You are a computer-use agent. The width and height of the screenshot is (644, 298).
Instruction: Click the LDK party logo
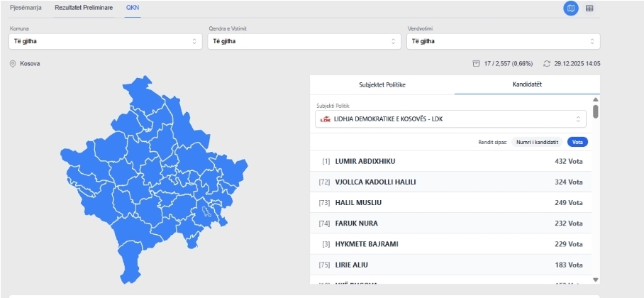click(326, 119)
